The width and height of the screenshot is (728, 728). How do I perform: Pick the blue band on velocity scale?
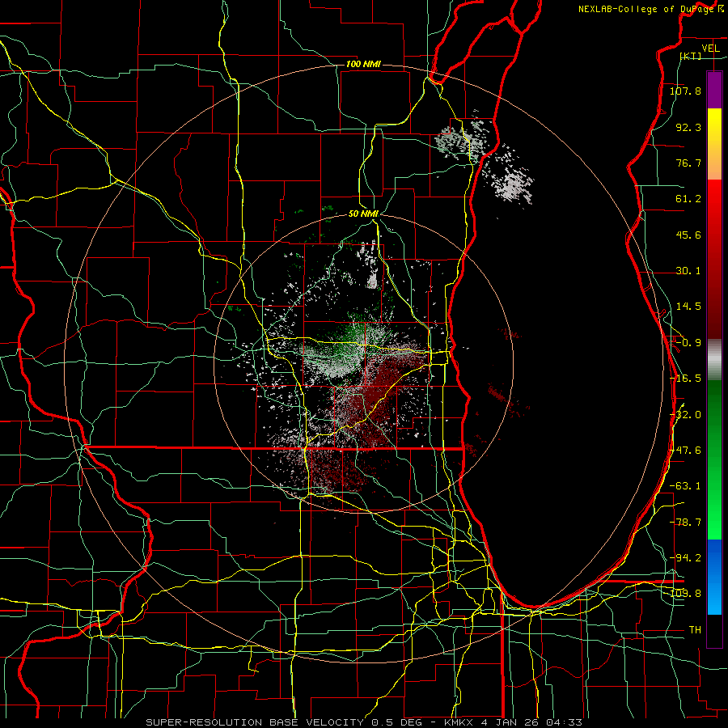coord(714,577)
